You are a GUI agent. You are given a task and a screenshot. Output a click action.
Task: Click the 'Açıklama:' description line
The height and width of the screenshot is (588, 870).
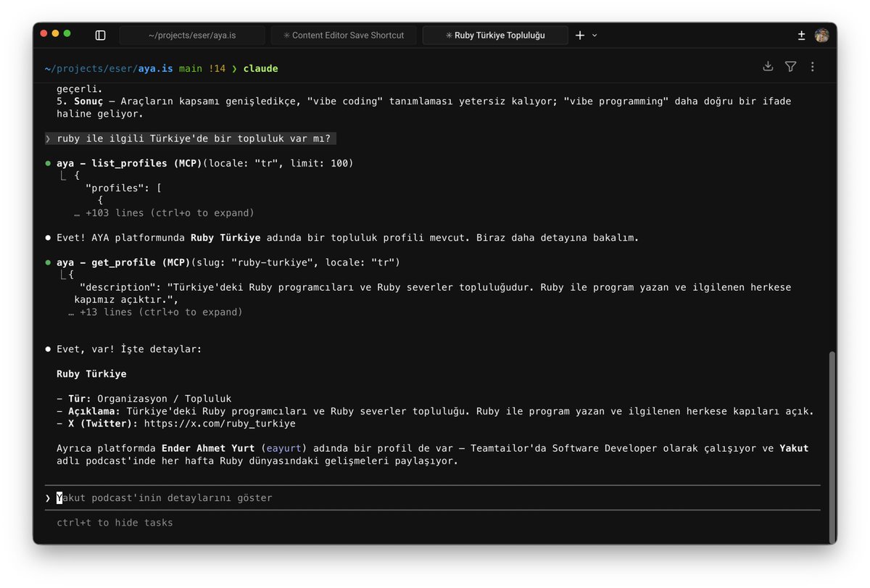435,411
